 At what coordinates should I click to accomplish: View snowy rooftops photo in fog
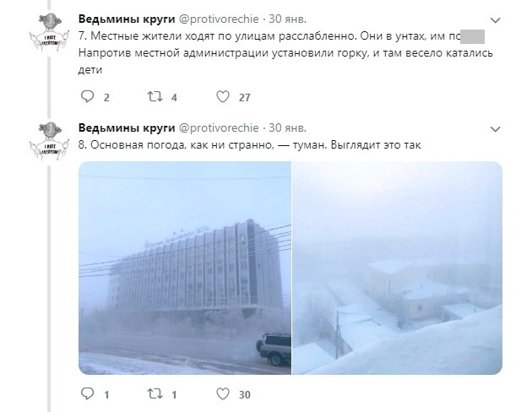(x=397, y=268)
